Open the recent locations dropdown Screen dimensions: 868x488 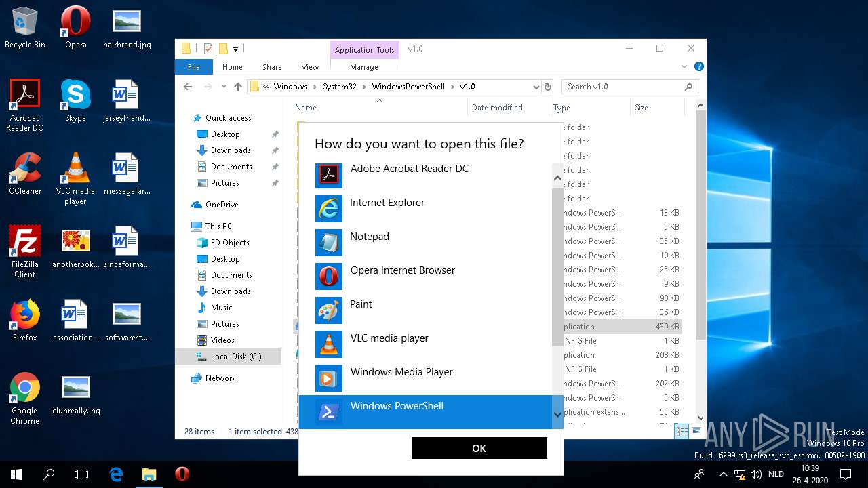click(x=224, y=87)
